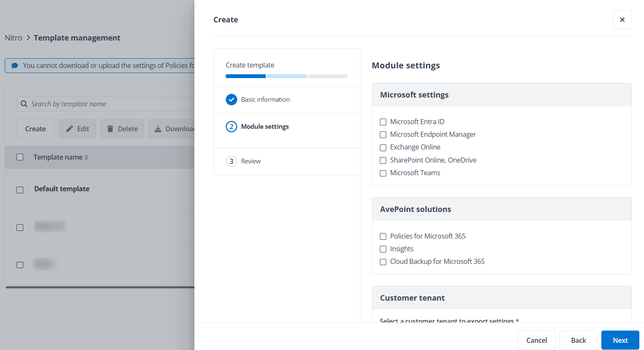Select SharePoint Online, OneDrive checkbox
The image size is (644, 350).
click(383, 160)
